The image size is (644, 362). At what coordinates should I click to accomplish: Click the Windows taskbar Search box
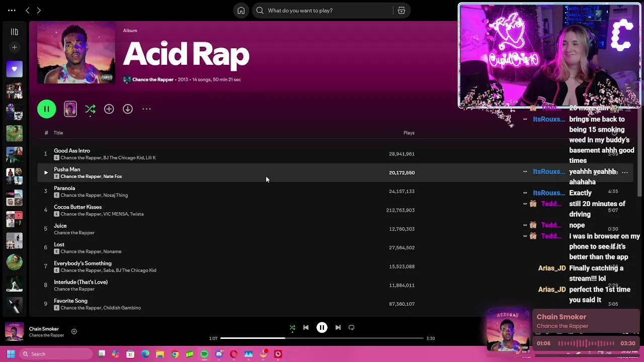click(x=55, y=354)
